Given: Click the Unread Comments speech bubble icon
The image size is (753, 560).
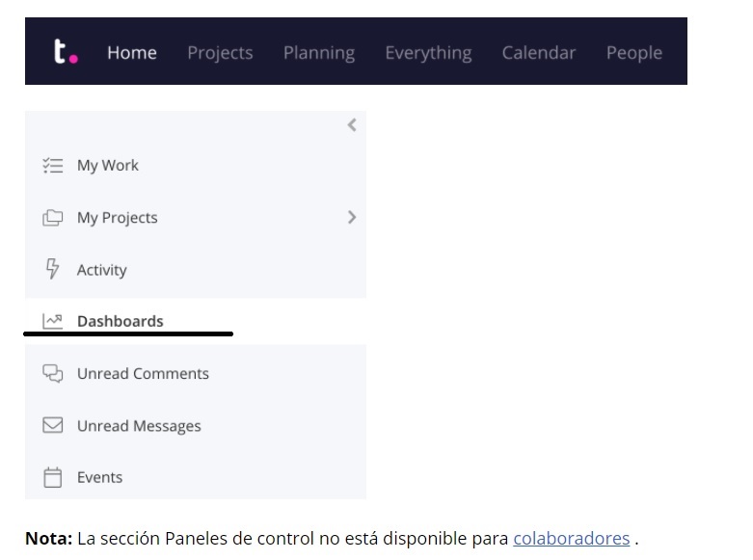Looking at the screenshot, I should click(x=53, y=373).
